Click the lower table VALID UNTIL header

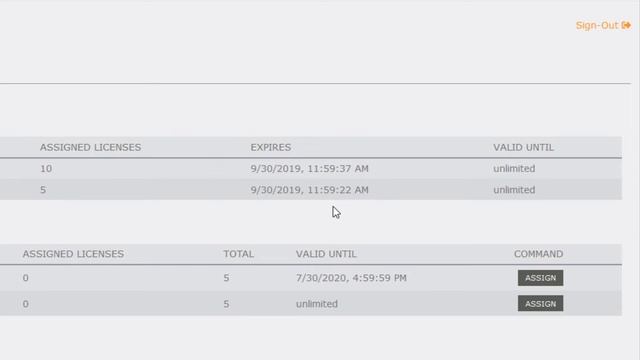point(326,254)
